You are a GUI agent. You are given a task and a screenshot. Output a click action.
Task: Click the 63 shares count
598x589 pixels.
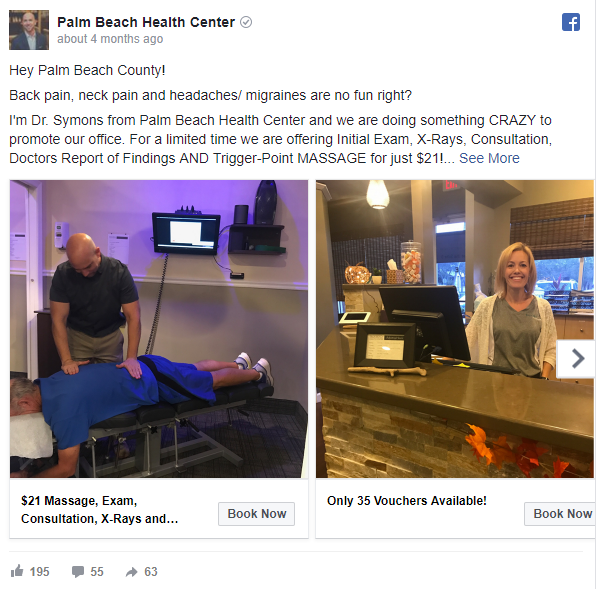point(151,572)
